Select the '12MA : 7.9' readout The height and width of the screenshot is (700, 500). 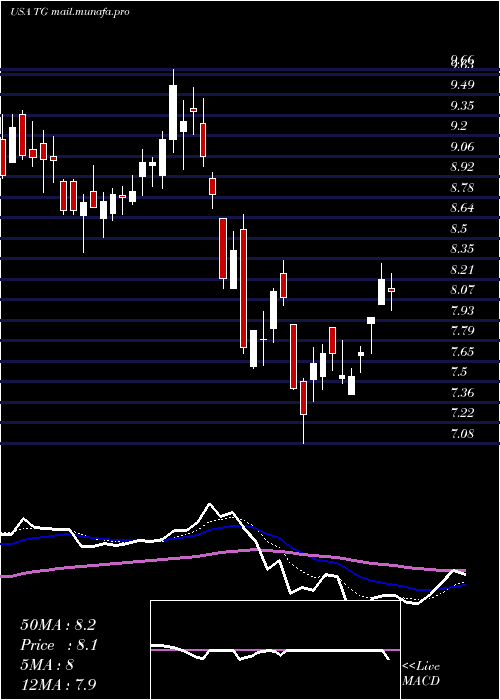click(59, 685)
